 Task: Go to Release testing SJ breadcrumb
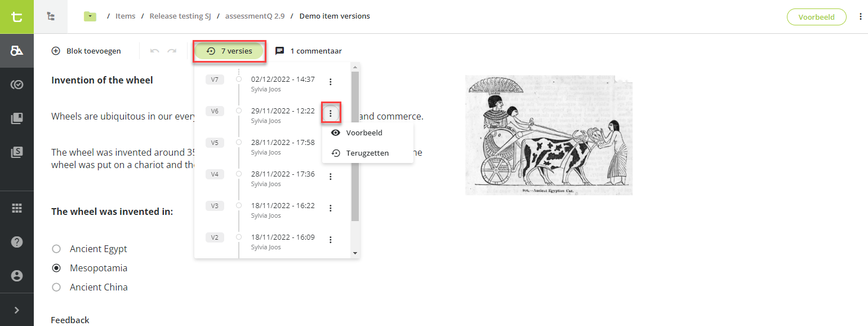(180, 16)
